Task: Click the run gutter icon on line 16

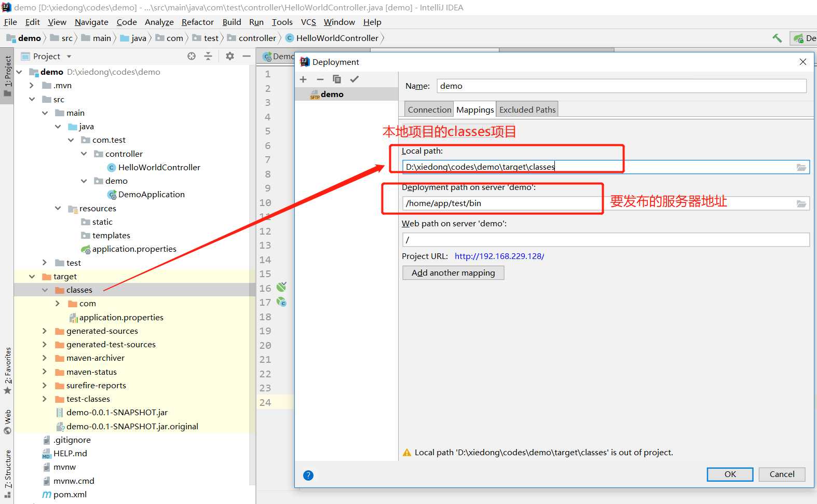Action: coord(281,287)
